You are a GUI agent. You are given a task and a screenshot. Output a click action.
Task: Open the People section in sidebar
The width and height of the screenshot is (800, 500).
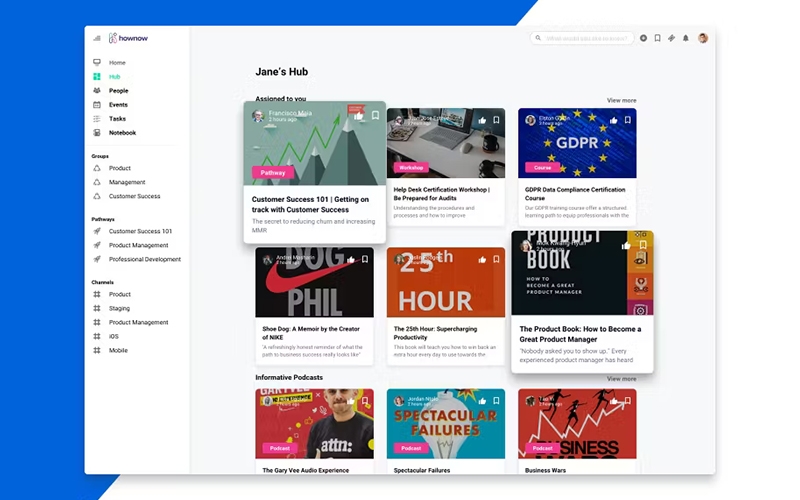118,91
